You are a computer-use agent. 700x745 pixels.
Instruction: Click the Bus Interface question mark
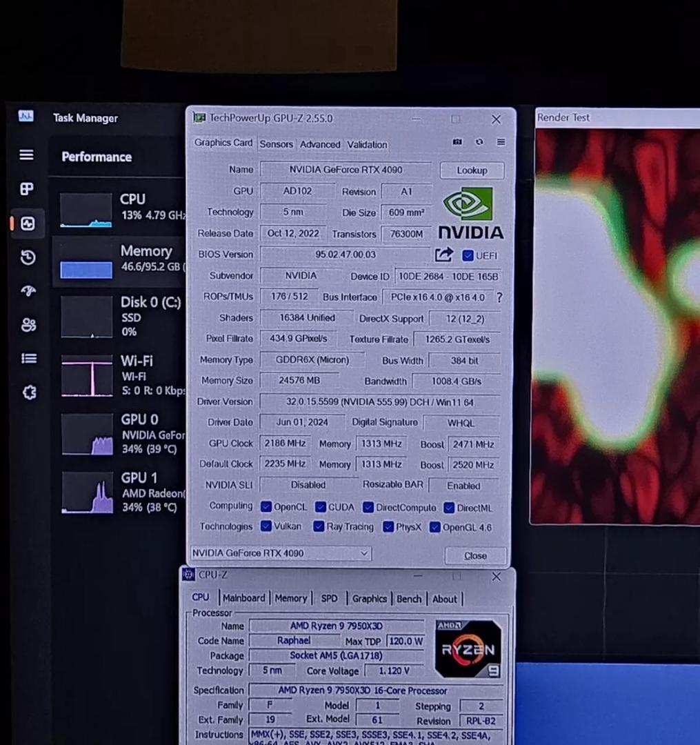click(x=499, y=297)
